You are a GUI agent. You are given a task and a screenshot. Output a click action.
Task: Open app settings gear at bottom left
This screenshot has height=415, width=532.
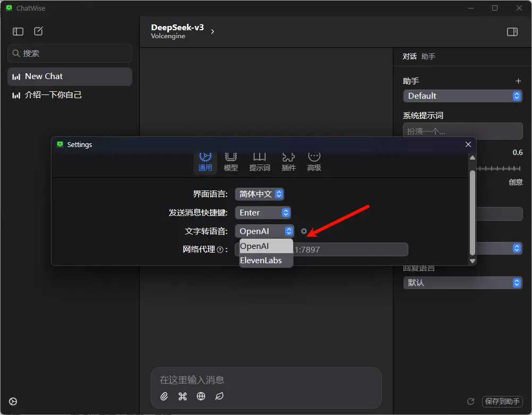point(13,402)
